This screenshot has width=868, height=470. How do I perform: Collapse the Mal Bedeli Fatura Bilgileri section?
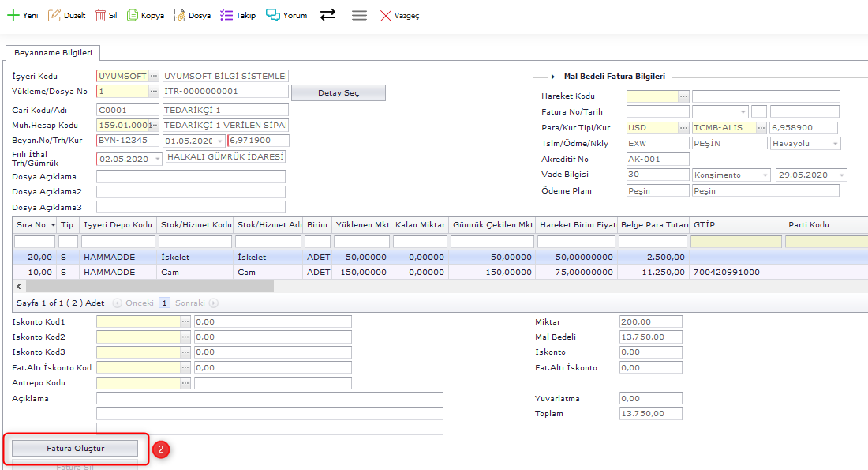pos(554,77)
